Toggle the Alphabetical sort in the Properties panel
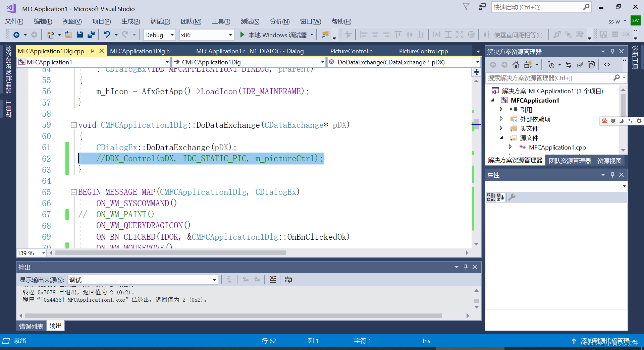 pyautogui.click(x=500, y=197)
